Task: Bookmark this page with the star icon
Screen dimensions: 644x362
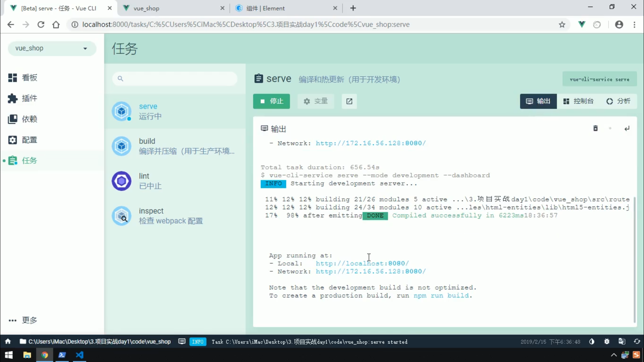Action: pos(562,24)
